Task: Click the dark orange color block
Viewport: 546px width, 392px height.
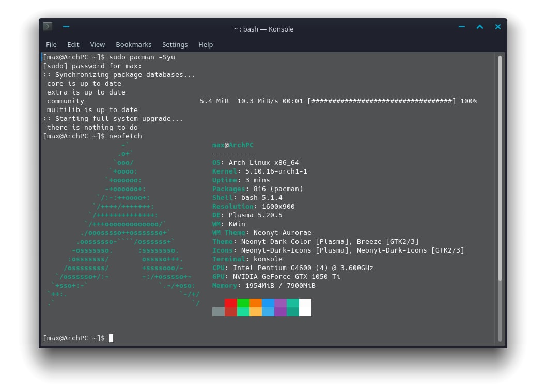Action: pyautogui.click(x=256, y=303)
